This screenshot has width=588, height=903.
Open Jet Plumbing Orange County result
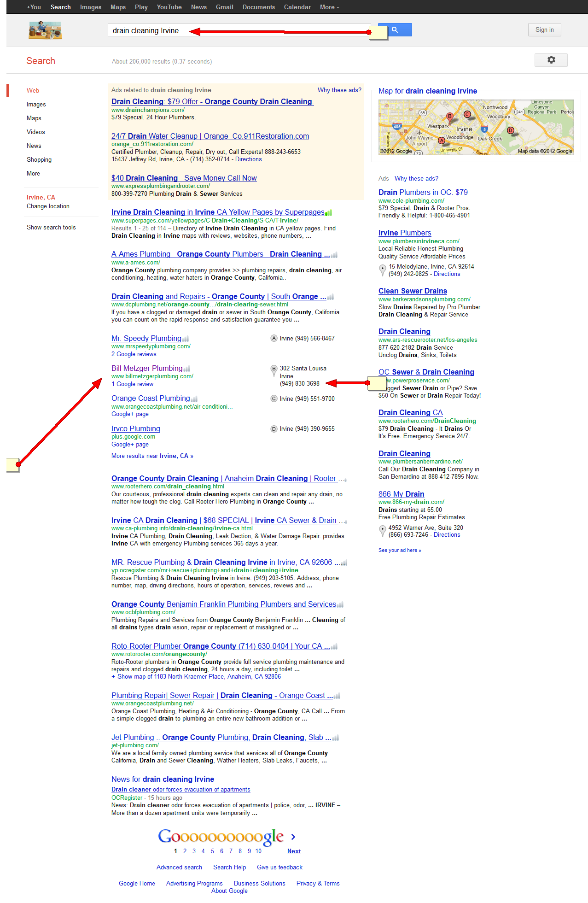(221, 738)
